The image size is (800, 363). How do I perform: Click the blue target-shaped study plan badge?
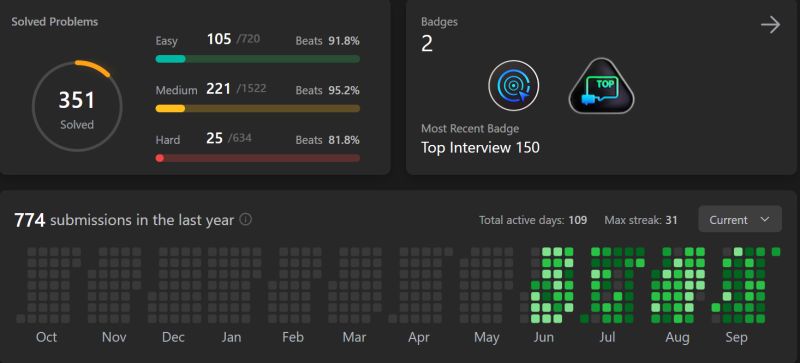pyautogui.click(x=513, y=85)
